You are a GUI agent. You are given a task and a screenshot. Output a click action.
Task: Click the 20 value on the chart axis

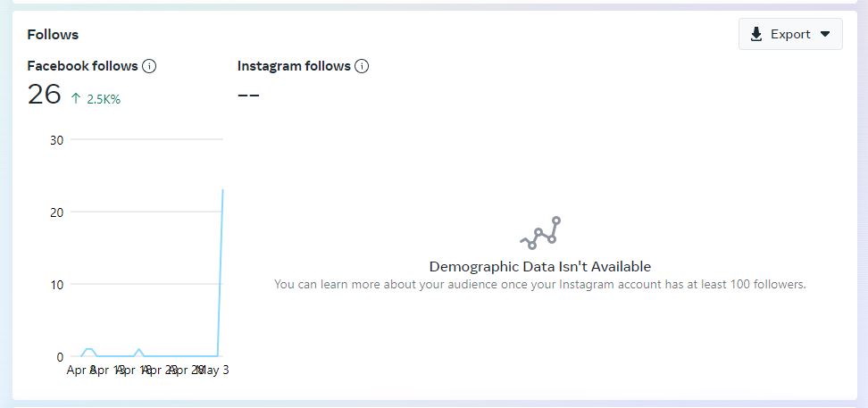tap(55, 212)
